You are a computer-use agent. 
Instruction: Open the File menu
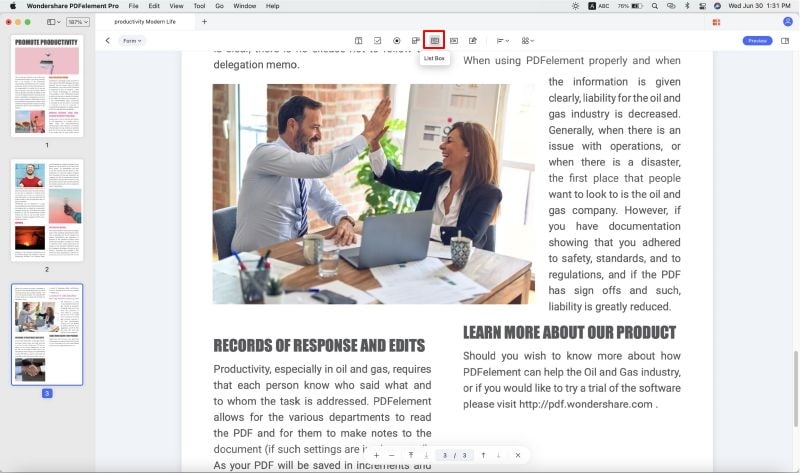(x=134, y=6)
